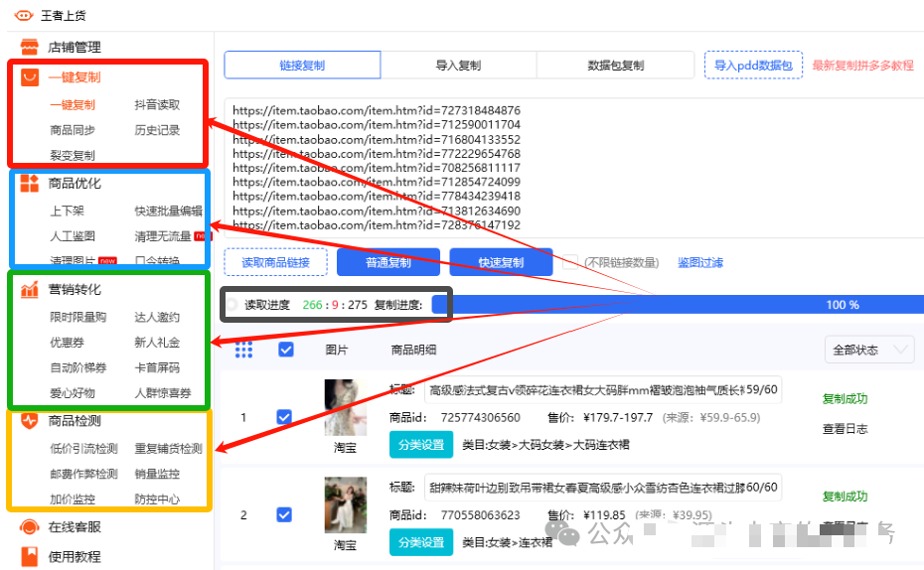This screenshot has width=924, height=570.
Task: Open 在线客服 headset icon
Action: [30, 526]
